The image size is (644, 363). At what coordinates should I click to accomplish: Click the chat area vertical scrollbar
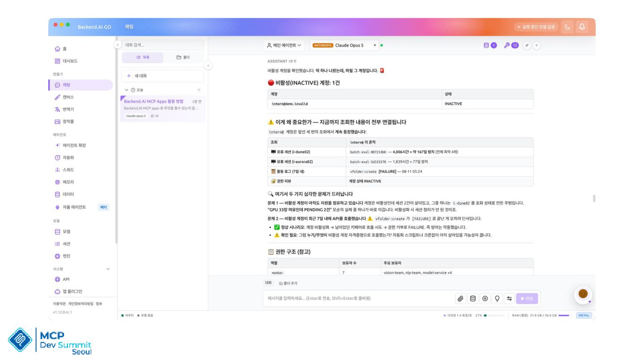pos(594,198)
